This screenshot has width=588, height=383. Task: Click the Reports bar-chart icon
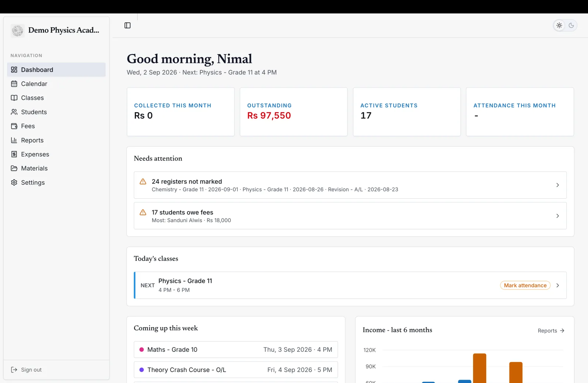point(14,140)
